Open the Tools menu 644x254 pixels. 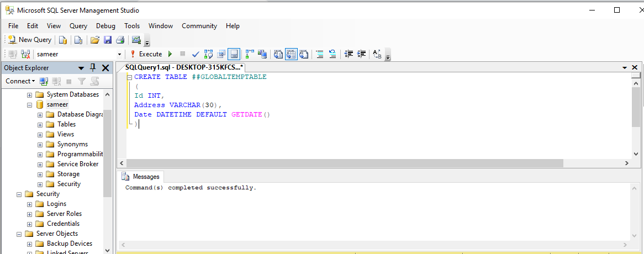(132, 26)
